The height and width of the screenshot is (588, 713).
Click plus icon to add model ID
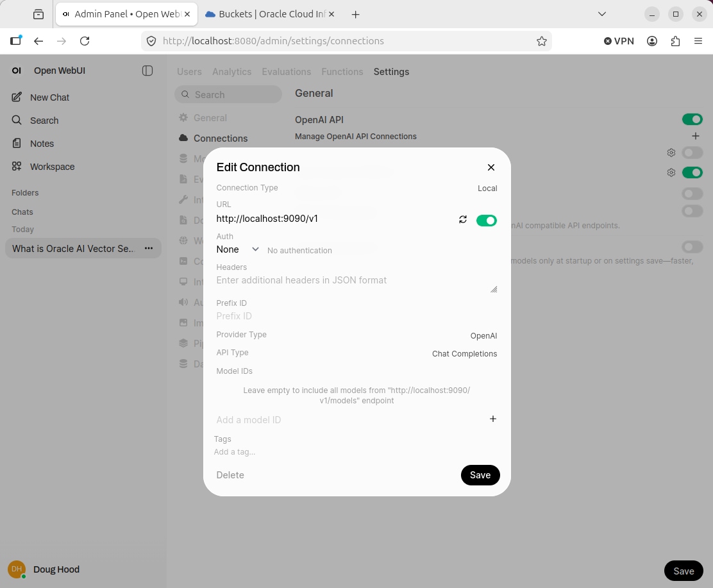click(492, 419)
